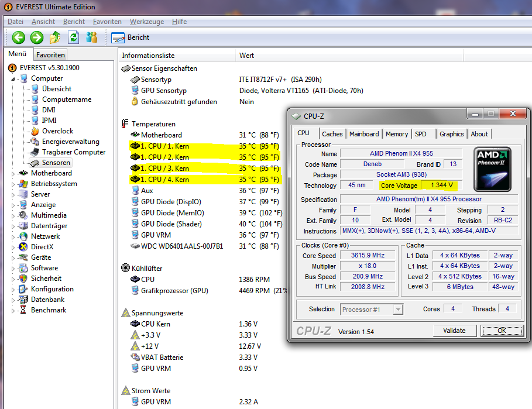Open the Ansicht menu
Screen dimensions: 532x409
[x=43, y=22]
